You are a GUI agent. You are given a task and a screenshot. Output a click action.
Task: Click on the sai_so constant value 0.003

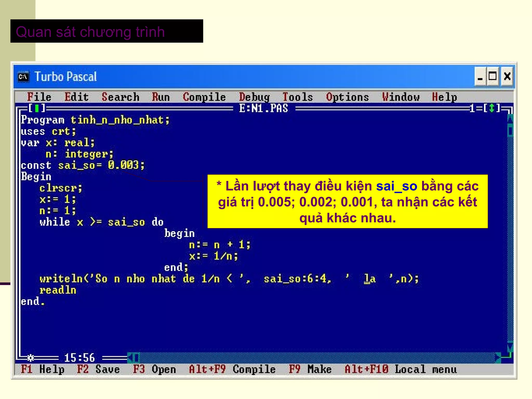click(123, 165)
